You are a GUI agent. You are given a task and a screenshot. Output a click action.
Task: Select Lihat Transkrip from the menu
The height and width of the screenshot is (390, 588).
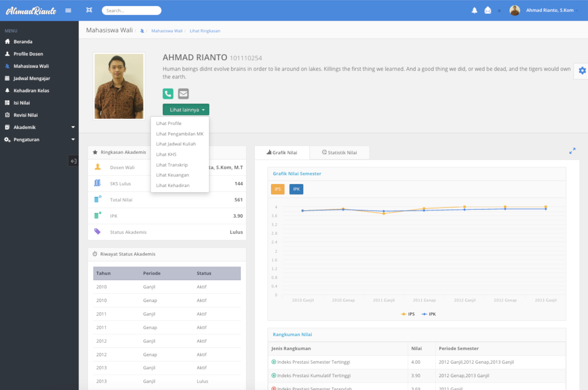(172, 165)
